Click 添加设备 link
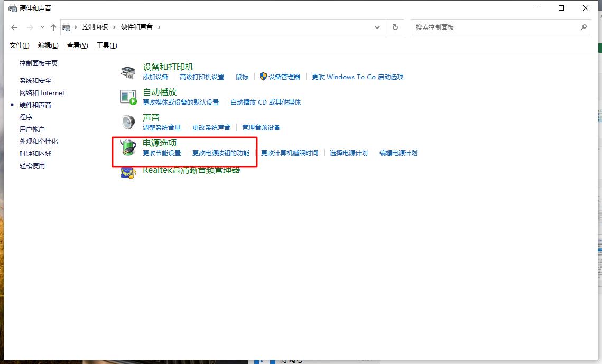 tap(155, 77)
